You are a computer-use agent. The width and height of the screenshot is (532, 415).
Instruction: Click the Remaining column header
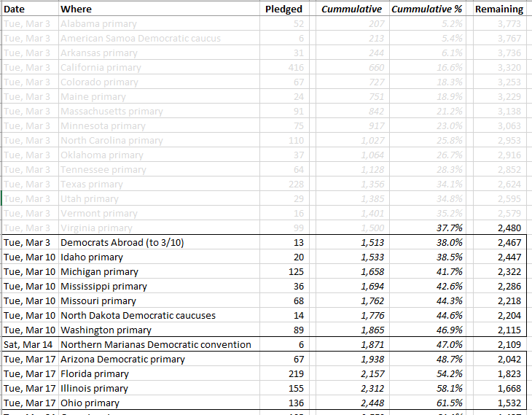(498, 9)
